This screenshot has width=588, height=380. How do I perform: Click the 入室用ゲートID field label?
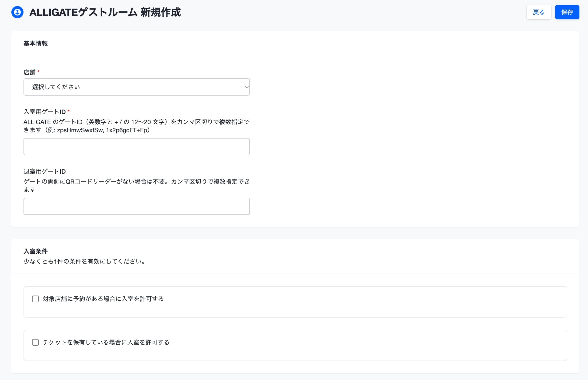coord(44,112)
